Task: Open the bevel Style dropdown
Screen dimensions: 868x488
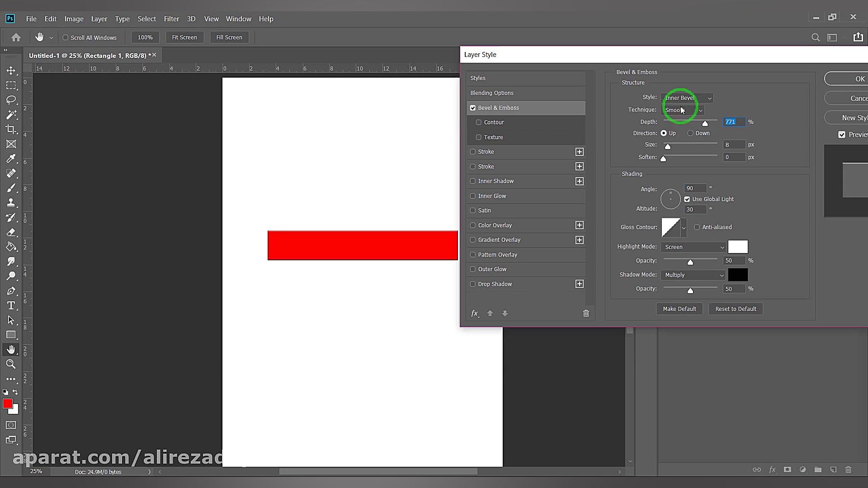Action: [687, 98]
